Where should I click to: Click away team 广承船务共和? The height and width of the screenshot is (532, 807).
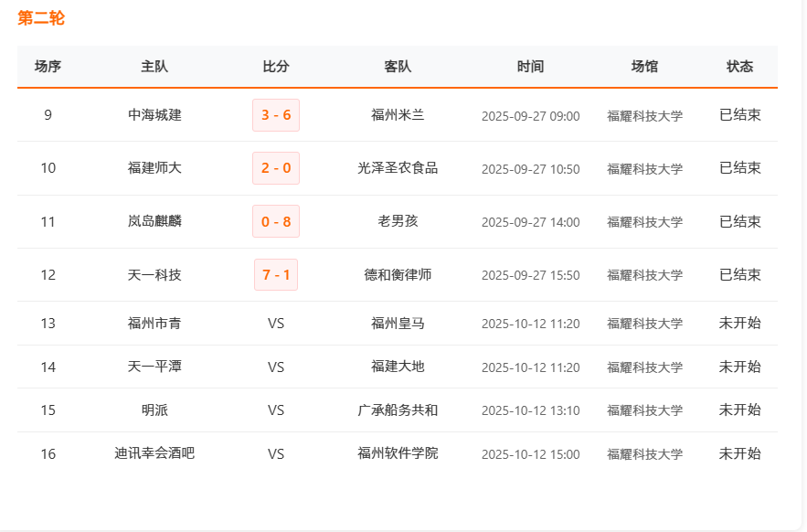point(398,410)
